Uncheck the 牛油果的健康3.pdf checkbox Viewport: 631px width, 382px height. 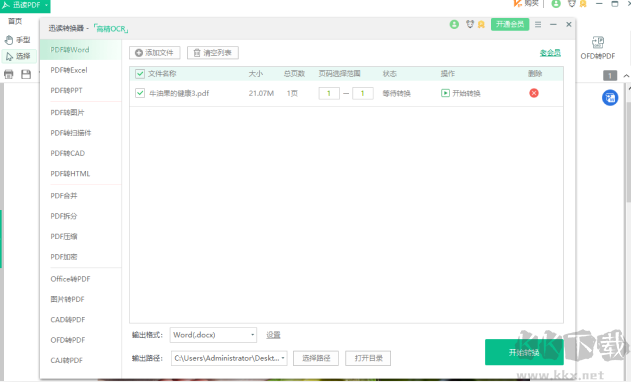click(140, 93)
